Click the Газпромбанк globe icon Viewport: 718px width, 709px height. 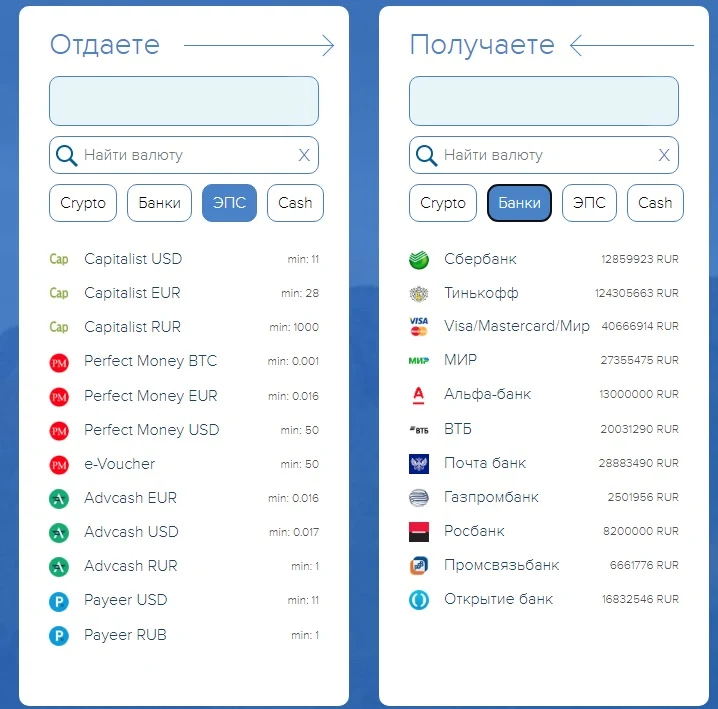pos(419,497)
